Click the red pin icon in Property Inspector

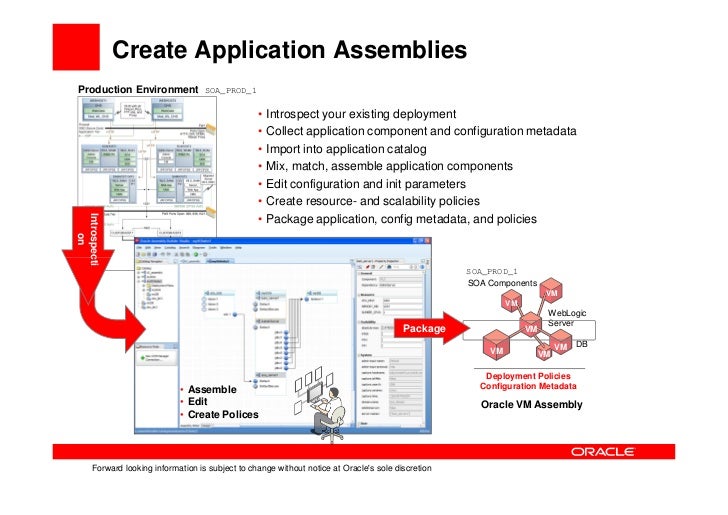(x=367, y=267)
